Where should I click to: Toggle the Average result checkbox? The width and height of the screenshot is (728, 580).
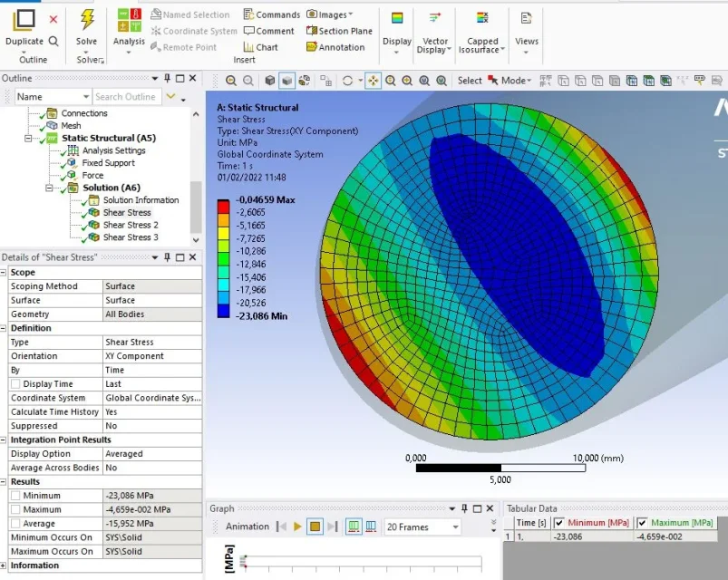[15, 524]
